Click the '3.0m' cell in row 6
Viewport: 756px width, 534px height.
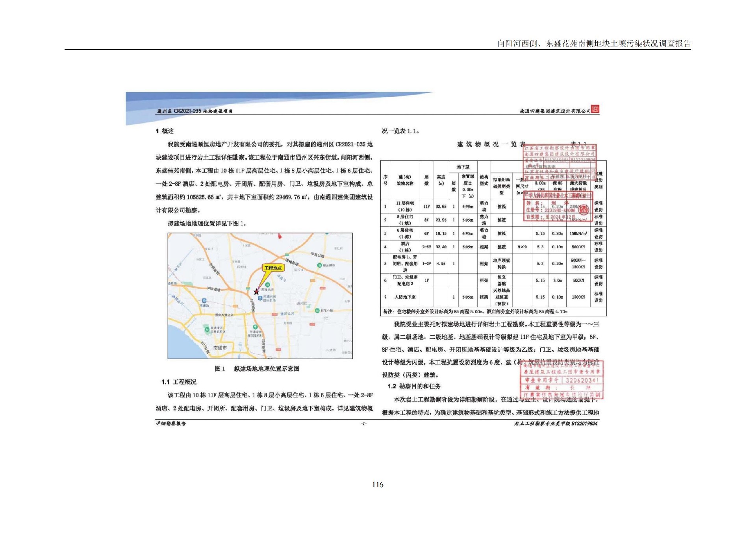click(557, 281)
